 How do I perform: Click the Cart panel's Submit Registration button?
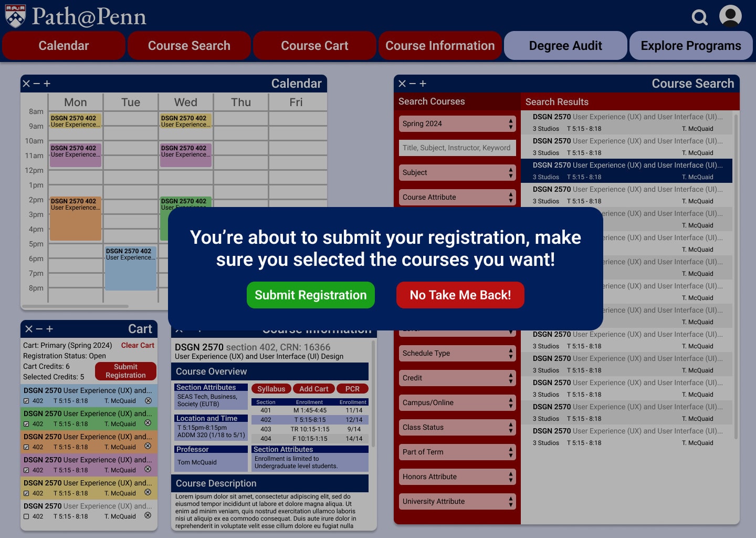coord(125,371)
